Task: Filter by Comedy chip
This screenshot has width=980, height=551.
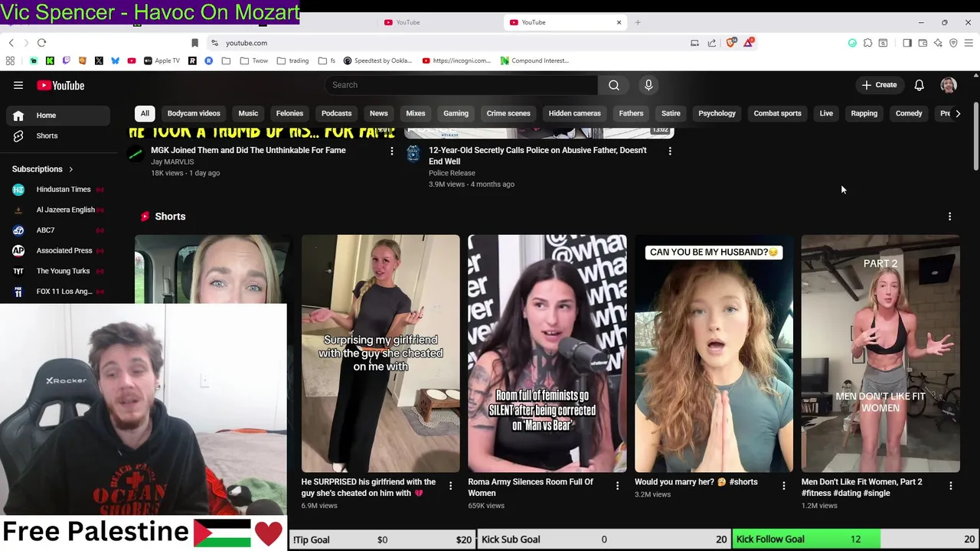Action: click(x=909, y=113)
